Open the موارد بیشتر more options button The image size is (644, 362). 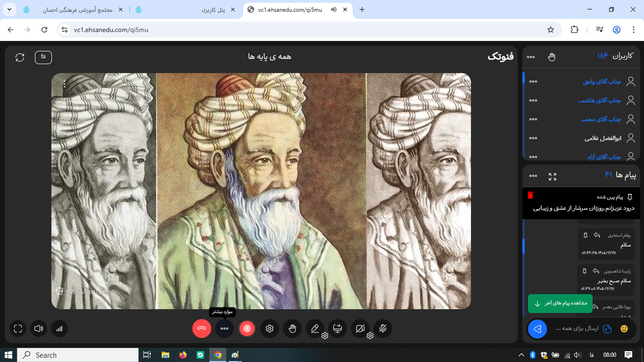coord(224,329)
